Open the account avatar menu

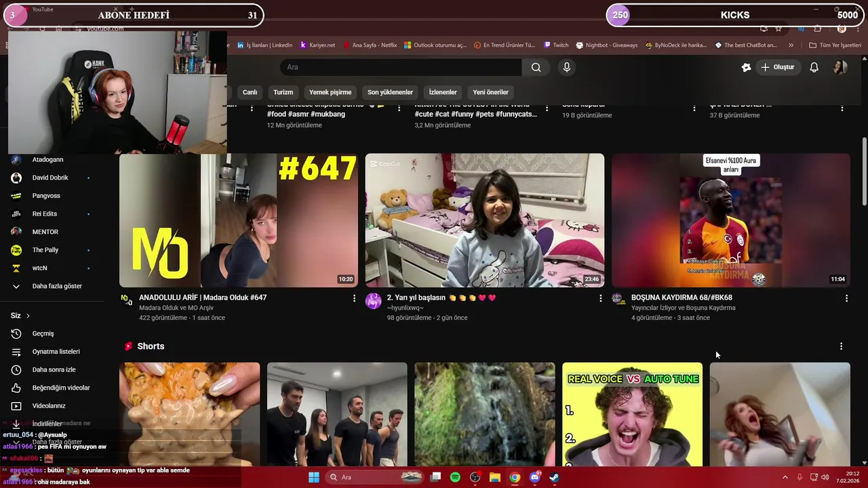840,67
